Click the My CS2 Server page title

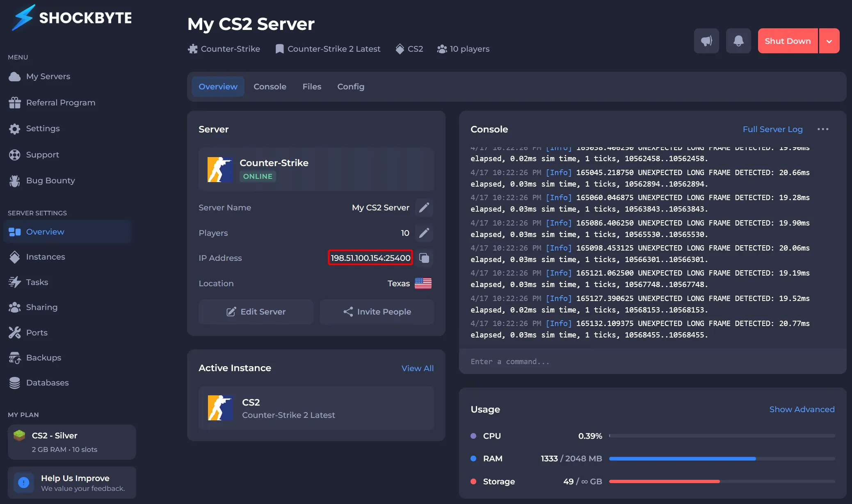pos(251,24)
